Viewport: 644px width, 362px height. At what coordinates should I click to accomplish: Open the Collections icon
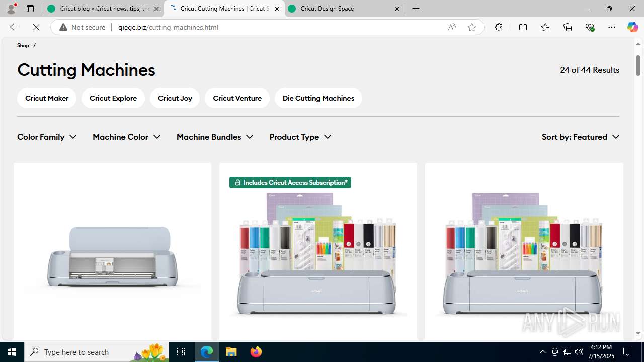coord(568,27)
